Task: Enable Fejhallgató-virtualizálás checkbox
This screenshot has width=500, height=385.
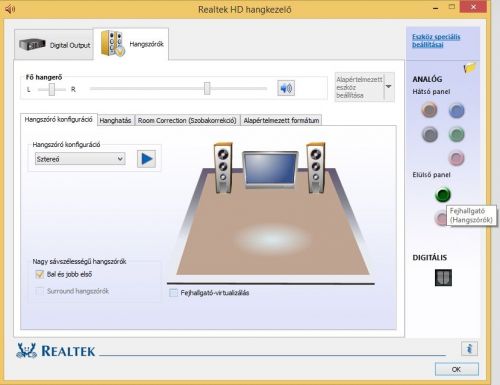Action: 173,293
